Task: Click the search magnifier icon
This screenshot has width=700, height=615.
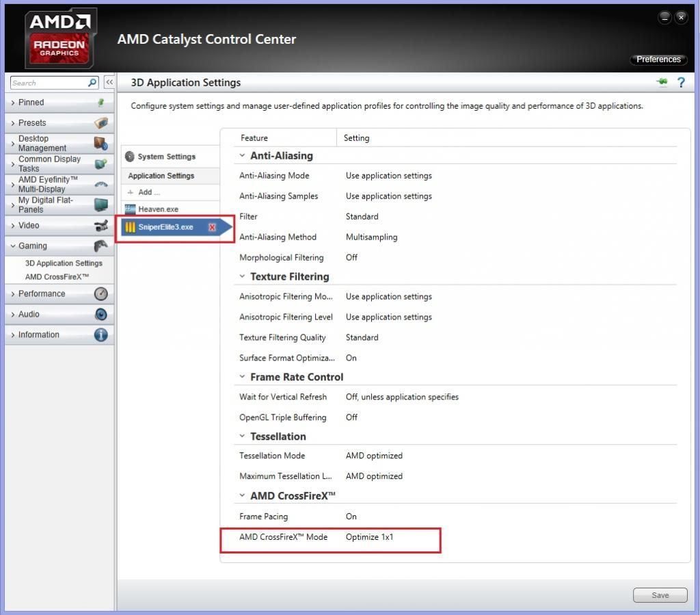Action: pos(92,83)
